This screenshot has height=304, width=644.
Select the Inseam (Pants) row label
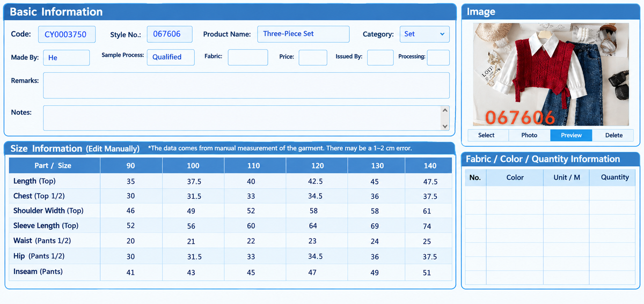click(x=38, y=272)
